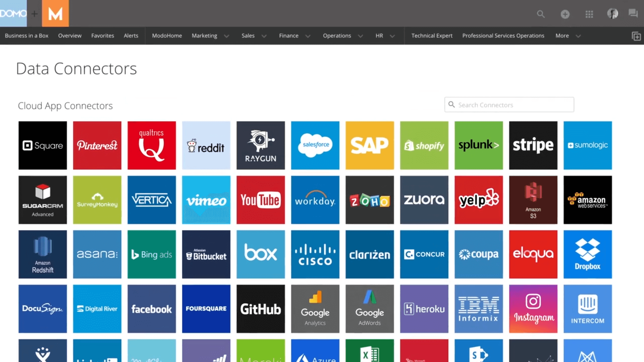Open the Alerts tab
The height and width of the screenshot is (362, 644).
click(131, 36)
